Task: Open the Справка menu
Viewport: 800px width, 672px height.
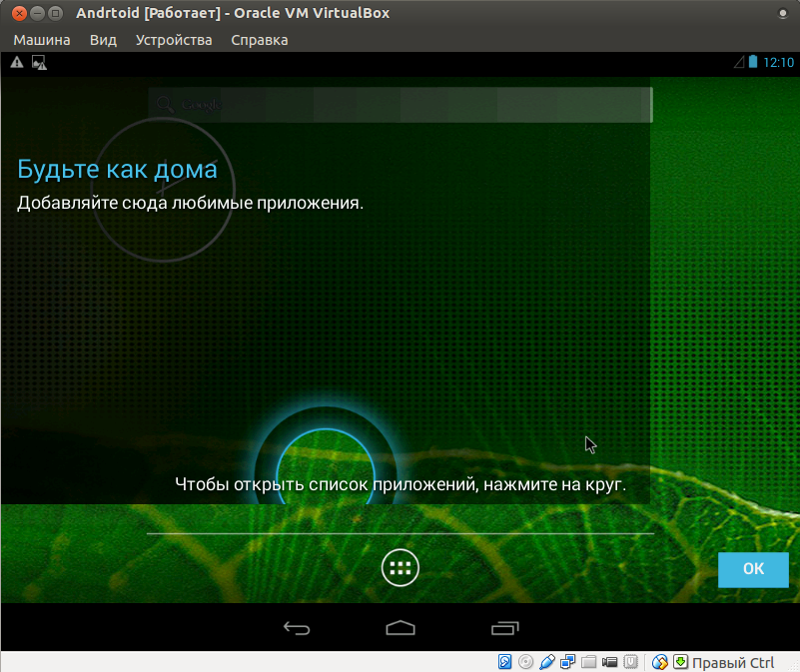Action: tap(260, 40)
